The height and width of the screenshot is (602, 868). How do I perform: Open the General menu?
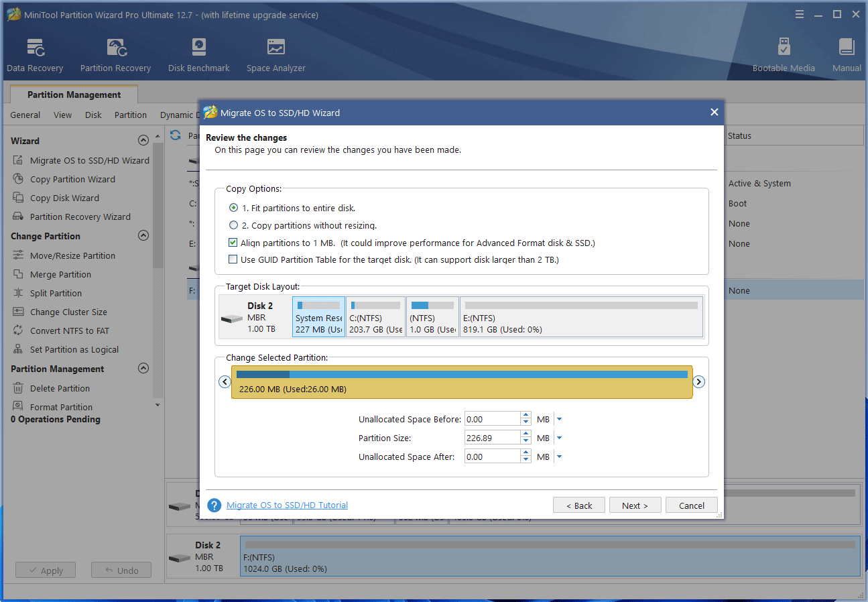pyautogui.click(x=25, y=115)
